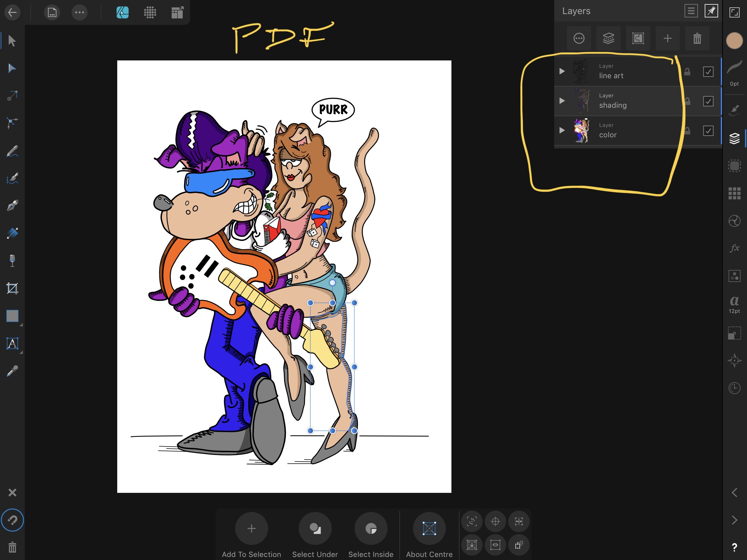
Task: Open the Layers studio icon
Action: click(x=734, y=138)
